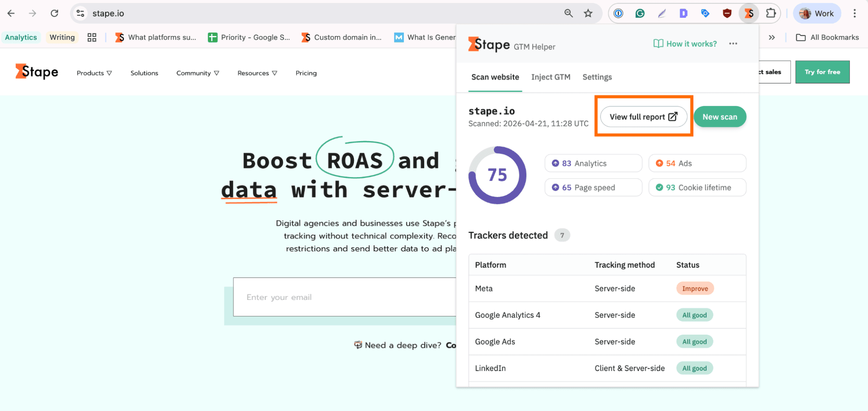868x411 pixels.
Task: Reload the page with the refresh icon
Action: pyautogui.click(x=54, y=13)
